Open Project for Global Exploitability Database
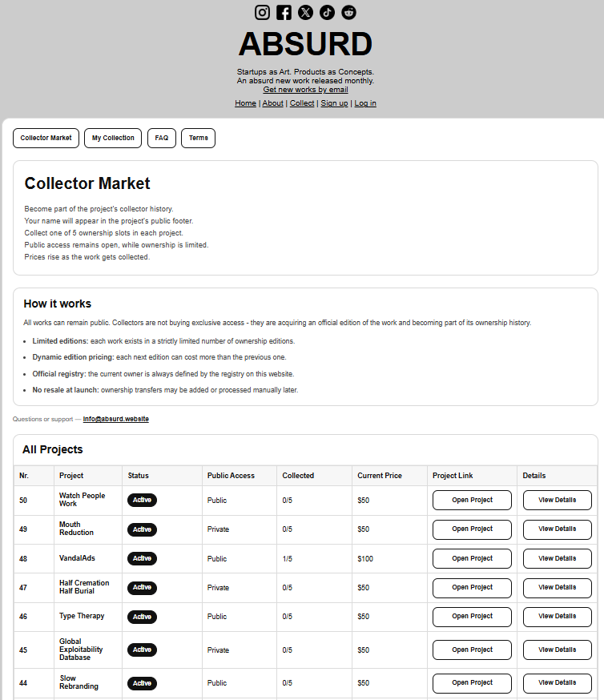Image resolution: width=604 pixels, height=700 pixels. [x=472, y=650]
